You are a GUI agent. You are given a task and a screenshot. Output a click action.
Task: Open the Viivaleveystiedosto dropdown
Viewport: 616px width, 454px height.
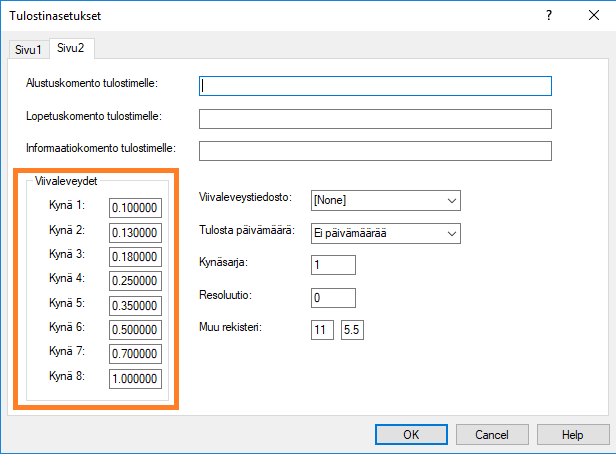[x=385, y=200]
